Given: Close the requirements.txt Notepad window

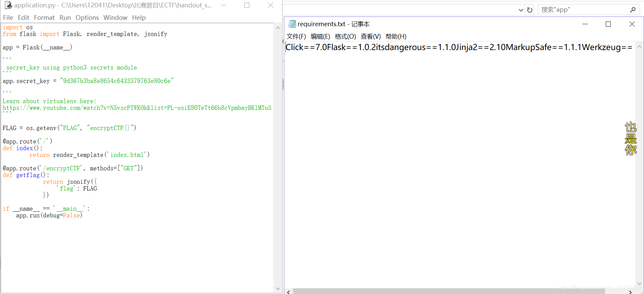Looking at the screenshot, I should tap(632, 24).
